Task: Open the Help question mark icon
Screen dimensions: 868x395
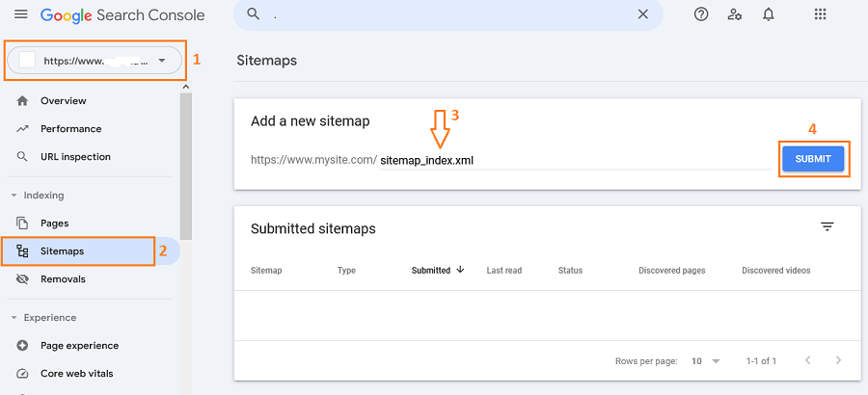Action: point(701,15)
